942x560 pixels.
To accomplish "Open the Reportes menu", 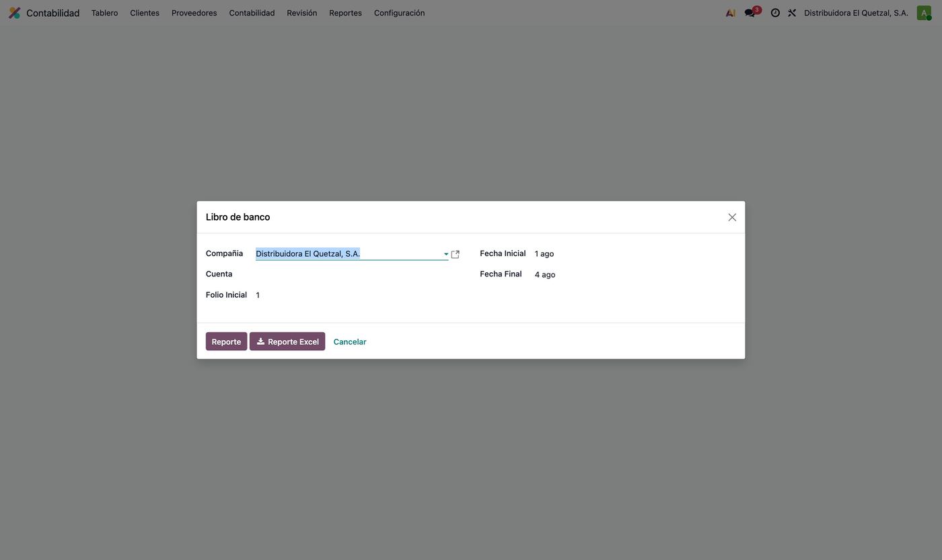I will (x=345, y=13).
